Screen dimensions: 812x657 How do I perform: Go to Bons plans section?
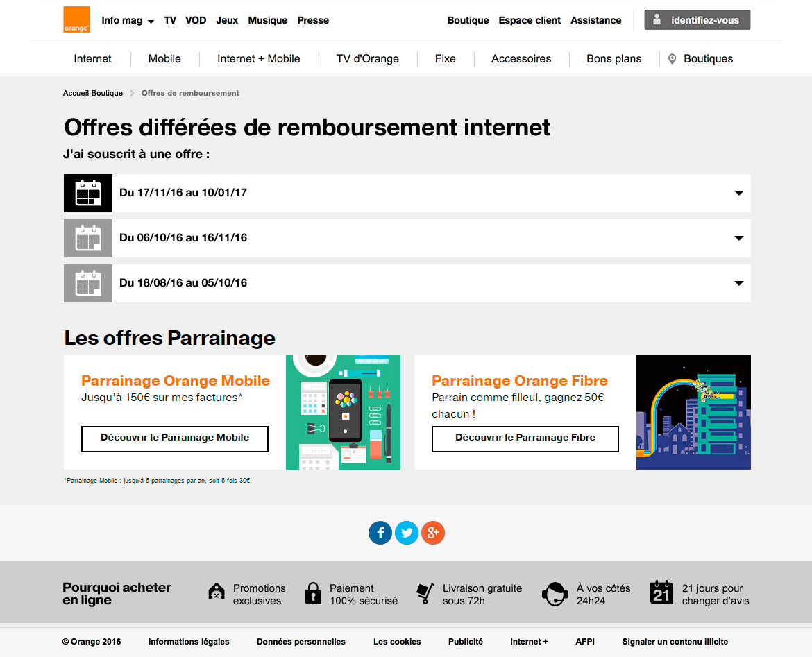614,59
